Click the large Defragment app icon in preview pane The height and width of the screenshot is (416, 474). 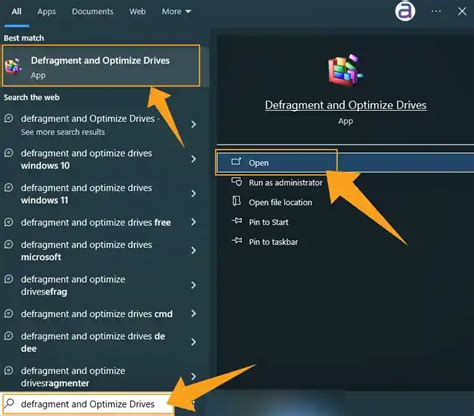pyautogui.click(x=345, y=71)
